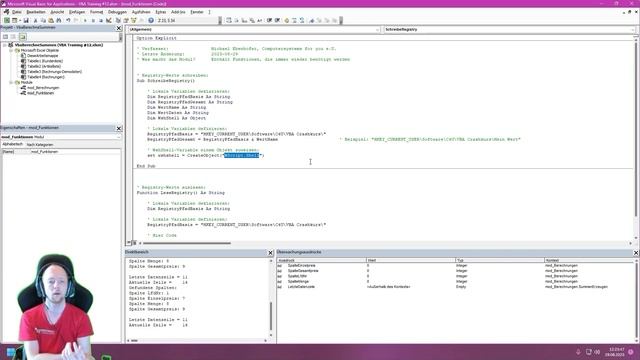Uncomment block via toolbar icon
The image size is (640, 360).
coord(302,20)
